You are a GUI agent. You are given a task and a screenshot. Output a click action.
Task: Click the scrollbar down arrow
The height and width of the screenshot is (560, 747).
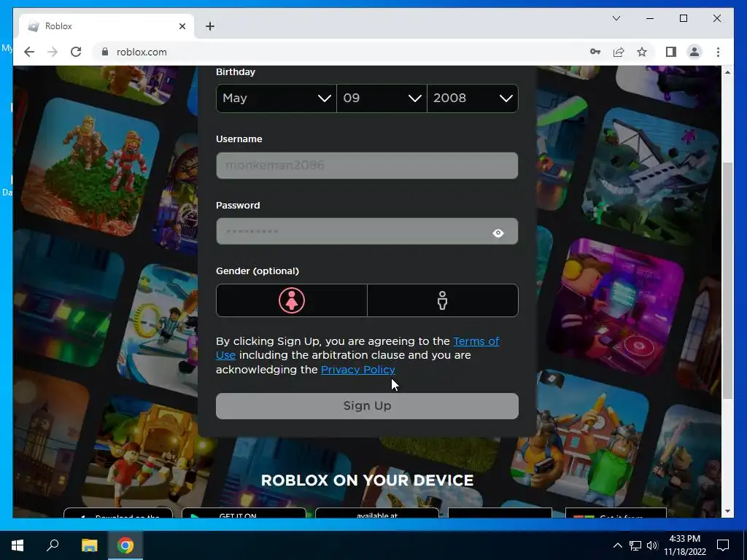[x=727, y=511]
